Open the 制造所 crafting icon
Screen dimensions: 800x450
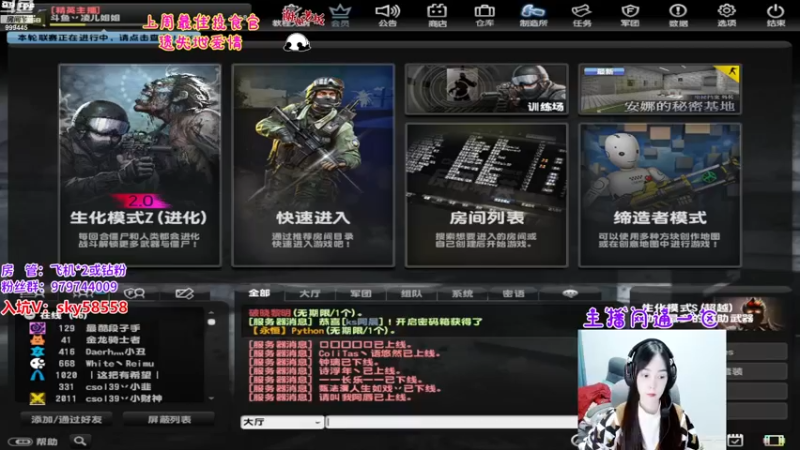coord(533,15)
